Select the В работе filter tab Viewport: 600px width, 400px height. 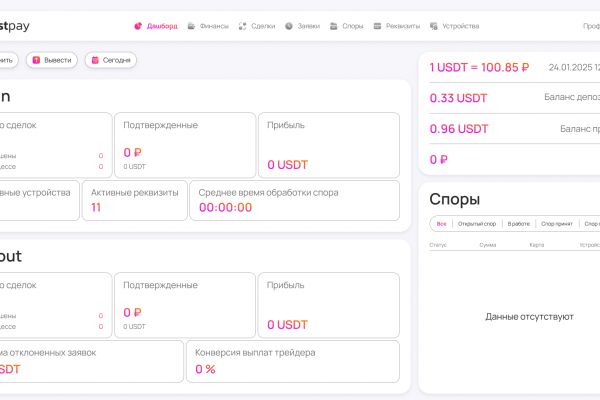pos(518,224)
